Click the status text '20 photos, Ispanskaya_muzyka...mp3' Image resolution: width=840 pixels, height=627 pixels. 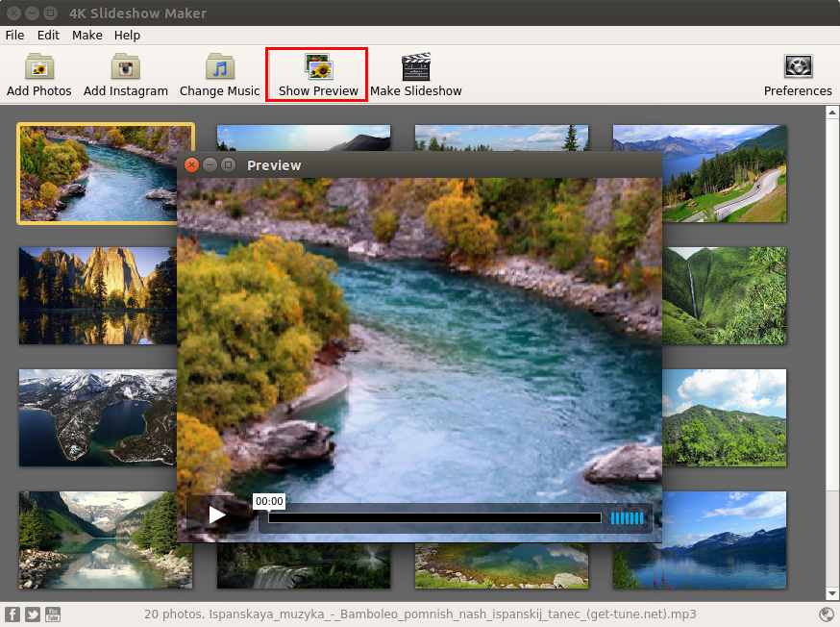click(420, 614)
